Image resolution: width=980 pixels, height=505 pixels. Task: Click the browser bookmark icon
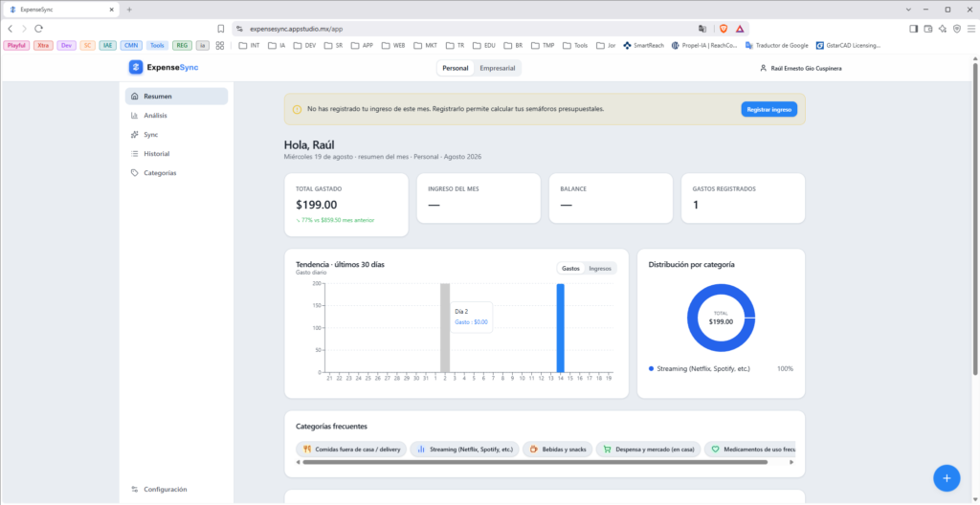(x=221, y=29)
